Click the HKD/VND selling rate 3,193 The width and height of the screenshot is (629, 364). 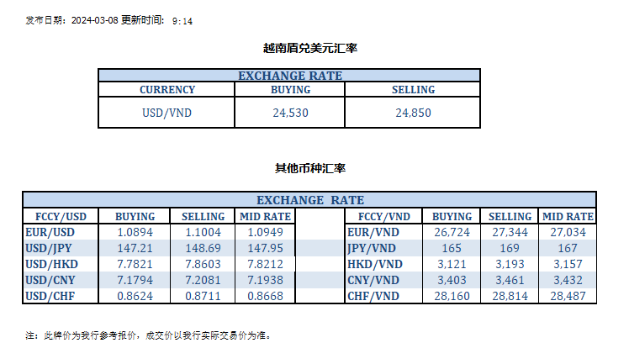click(x=510, y=264)
